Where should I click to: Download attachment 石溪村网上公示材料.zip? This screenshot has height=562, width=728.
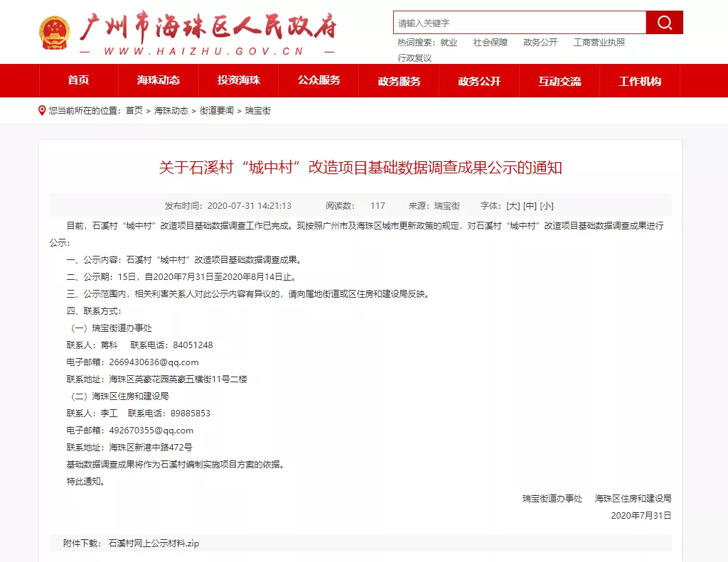click(x=154, y=543)
